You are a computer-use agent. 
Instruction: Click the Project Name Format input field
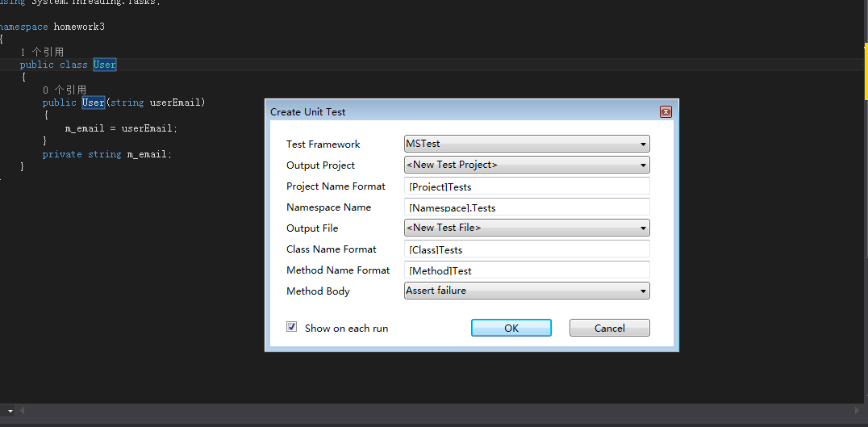pyautogui.click(x=527, y=186)
